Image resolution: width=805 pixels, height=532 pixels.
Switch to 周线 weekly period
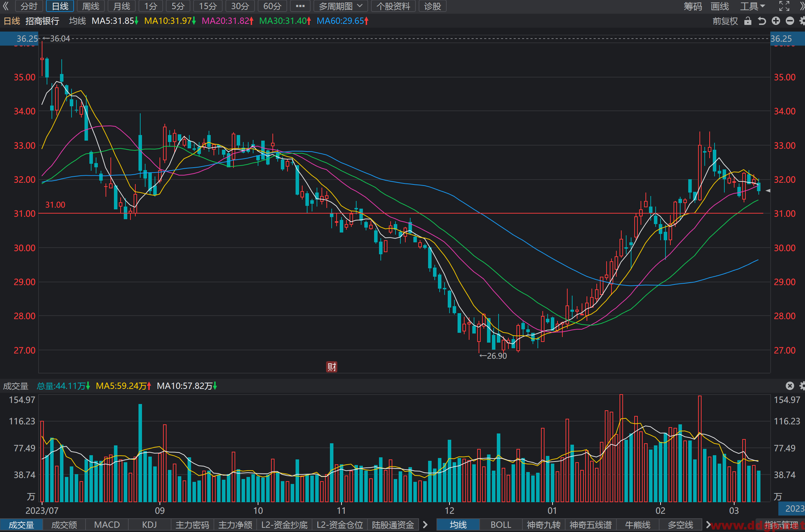(x=91, y=6)
